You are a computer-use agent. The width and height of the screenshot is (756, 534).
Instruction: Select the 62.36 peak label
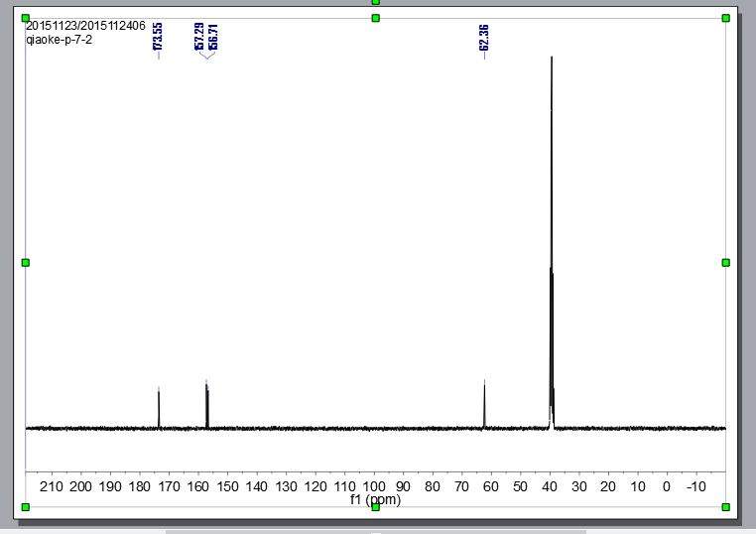[x=484, y=38]
